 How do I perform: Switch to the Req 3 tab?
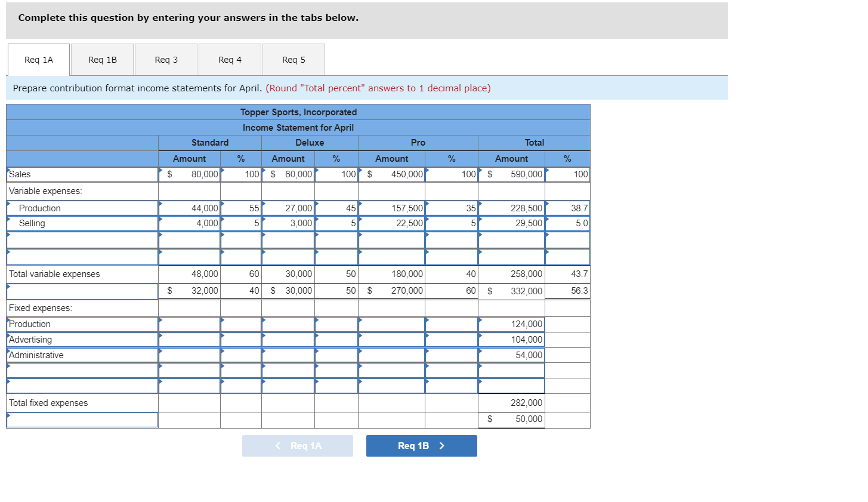pyautogui.click(x=165, y=59)
